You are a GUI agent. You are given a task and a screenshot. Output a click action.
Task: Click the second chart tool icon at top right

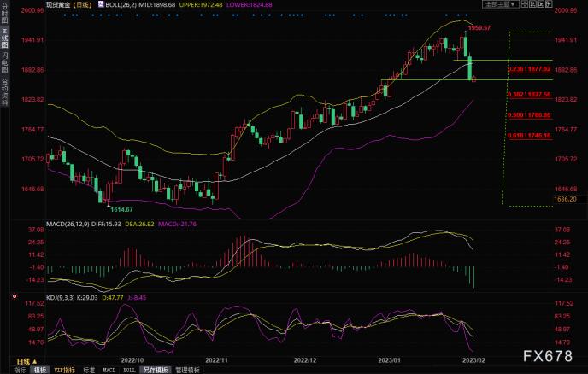[533, 4]
